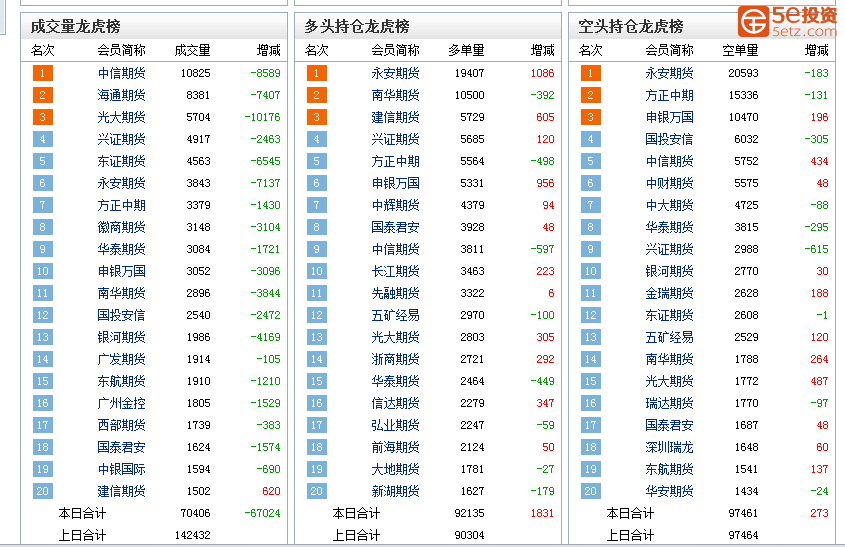
Task: Open 长江期货 in the 多头持仓龙虎榜 table
Action: click(395, 271)
